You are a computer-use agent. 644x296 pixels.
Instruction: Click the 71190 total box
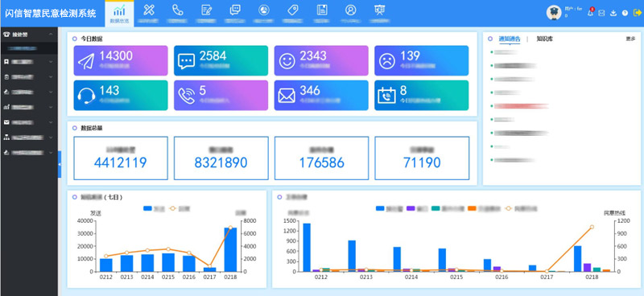coord(422,158)
